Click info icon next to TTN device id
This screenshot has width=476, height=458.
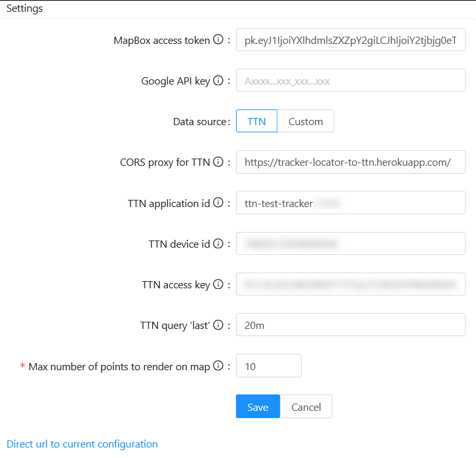point(218,244)
